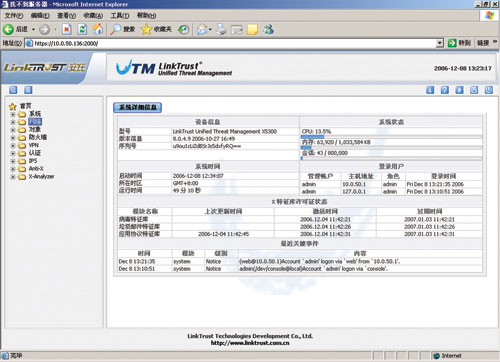This screenshot has width=500, height=362.
Task: Expand the IPS folder in sidebar
Action: (13, 161)
